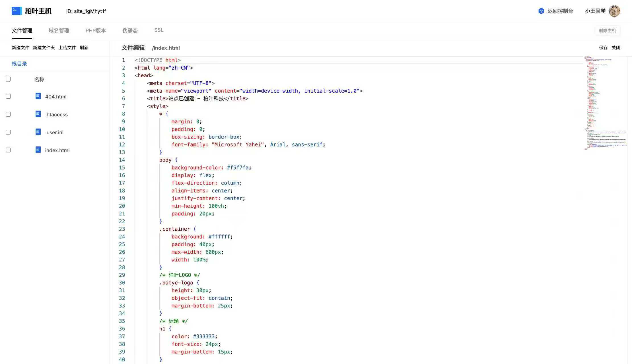Click the .htaccess file icon
Screen dimensions: 632x364
coord(38,114)
